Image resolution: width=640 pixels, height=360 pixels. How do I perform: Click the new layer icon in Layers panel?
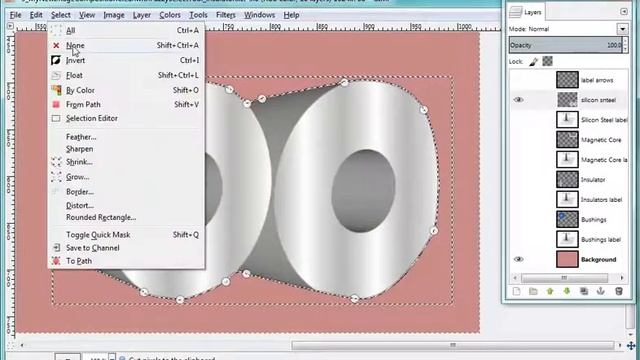click(x=516, y=291)
